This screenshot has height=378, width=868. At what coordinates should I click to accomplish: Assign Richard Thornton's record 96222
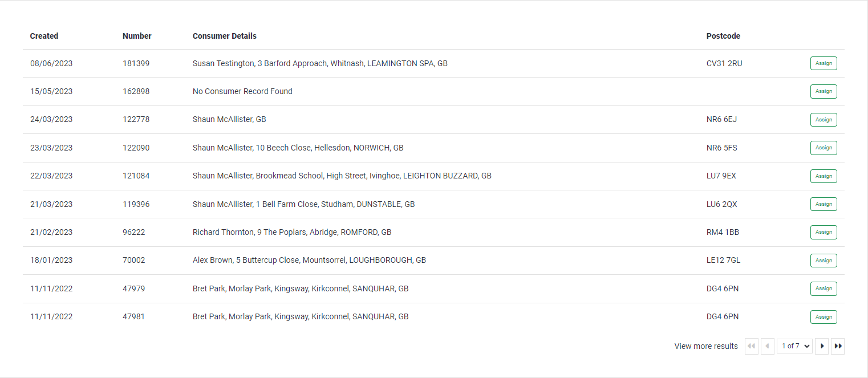[824, 232]
